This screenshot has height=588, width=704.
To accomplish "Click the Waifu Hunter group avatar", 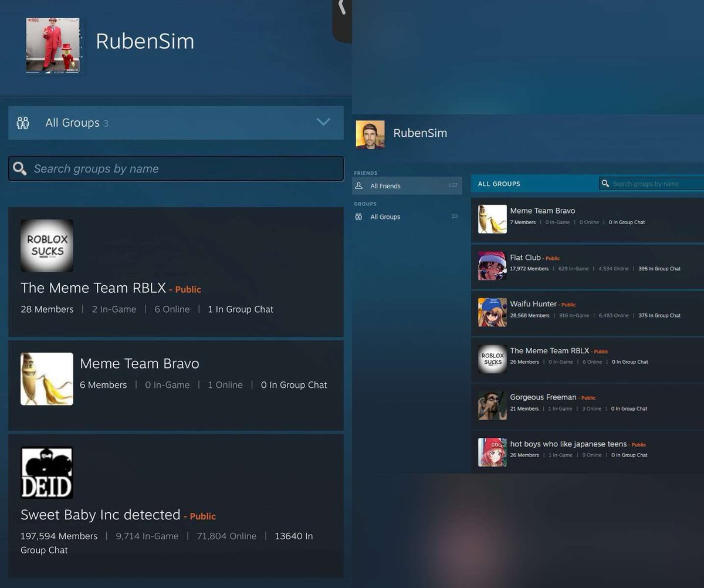I will click(492, 312).
